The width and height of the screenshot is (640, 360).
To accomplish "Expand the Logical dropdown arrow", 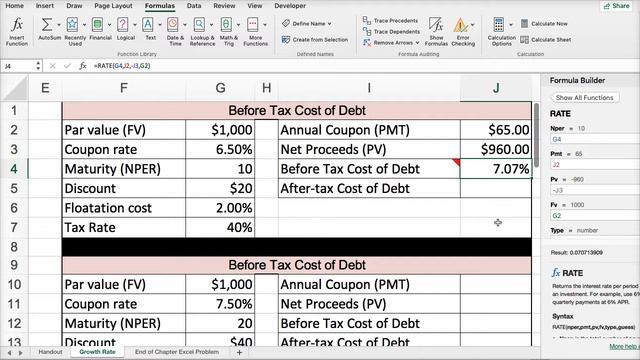I will point(135,25).
